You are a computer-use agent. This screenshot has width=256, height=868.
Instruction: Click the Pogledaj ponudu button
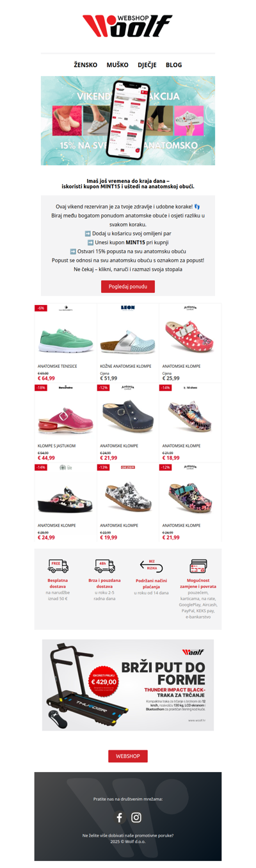[128, 287]
